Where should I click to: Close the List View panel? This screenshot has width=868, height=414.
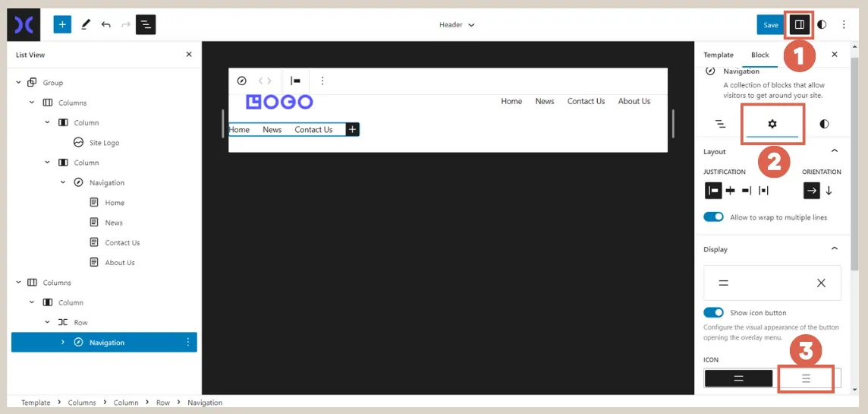tap(189, 54)
